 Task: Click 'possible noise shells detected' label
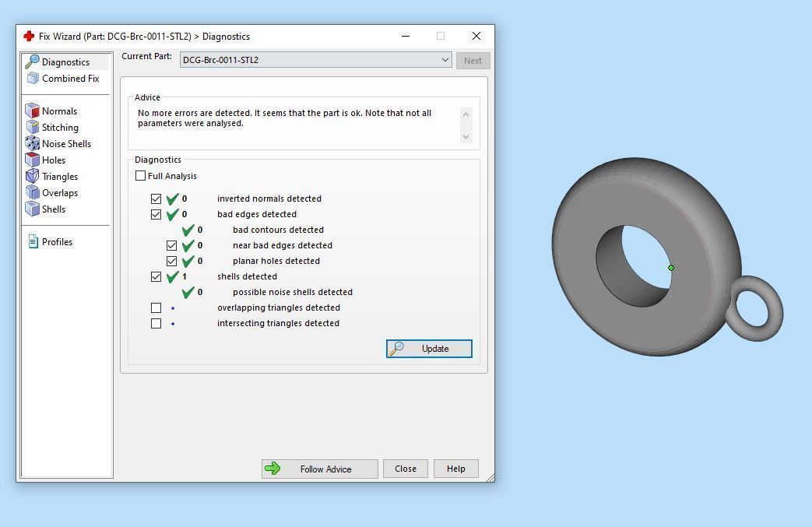[x=293, y=292]
